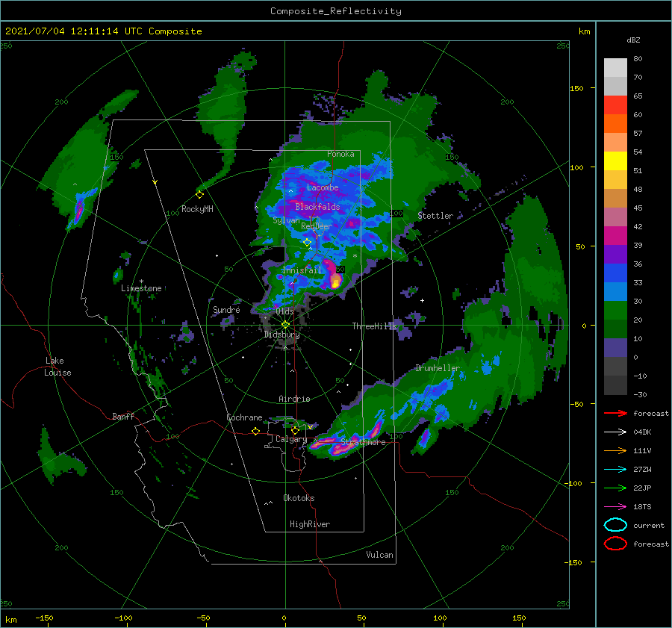
Task: Click the green 22JP arrow symbol
Action: (x=615, y=488)
